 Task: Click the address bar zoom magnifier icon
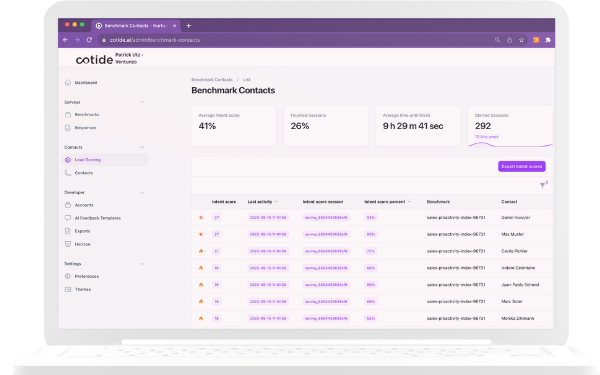[x=497, y=40]
